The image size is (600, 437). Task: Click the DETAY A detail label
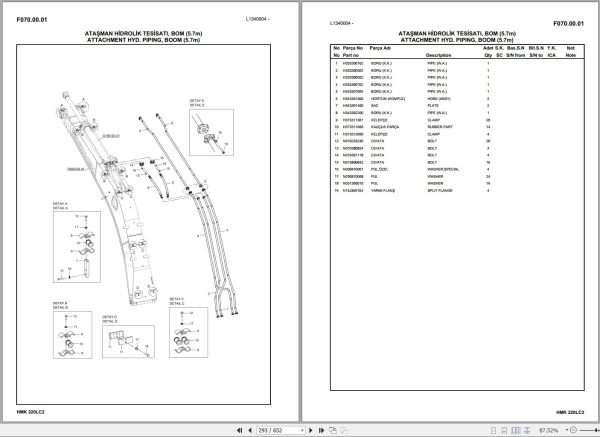60,204
